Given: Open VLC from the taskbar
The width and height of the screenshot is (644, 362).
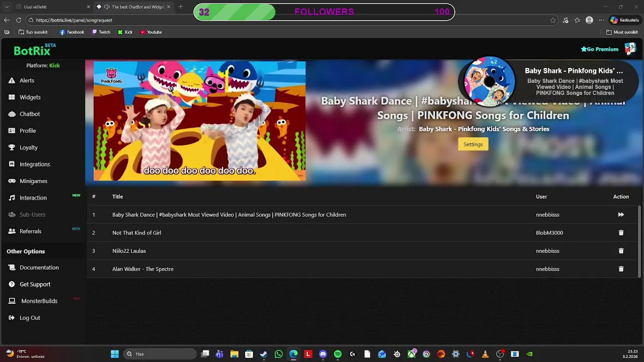Looking at the screenshot, I should pyautogui.click(x=485, y=354).
